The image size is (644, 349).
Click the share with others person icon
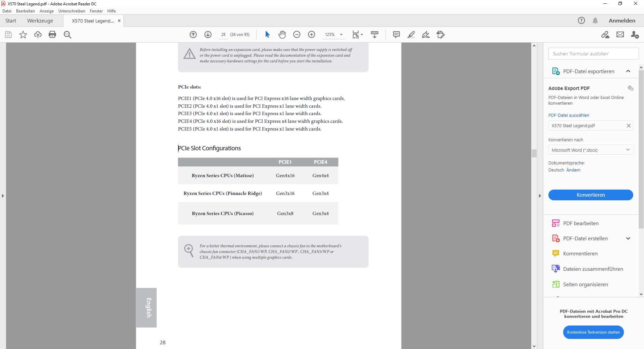[x=635, y=35]
